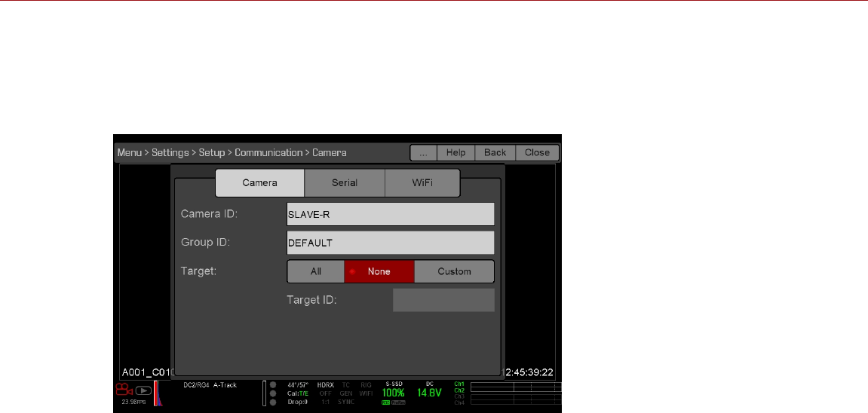The height and width of the screenshot is (413, 868).
Task: Click the RIG status indicator
Action: pyautogui.click(x=366, y=385)
